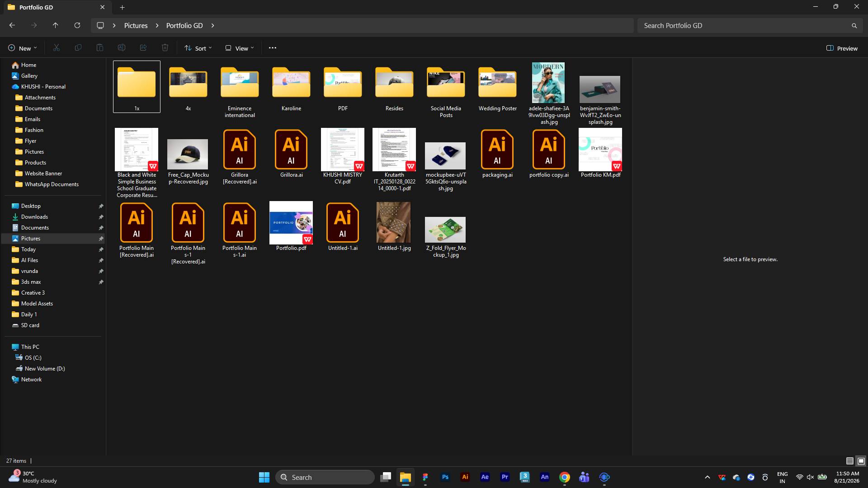Open the View dropdown menu
Viewport: 868px width, 488px height.
pos(240,48)
